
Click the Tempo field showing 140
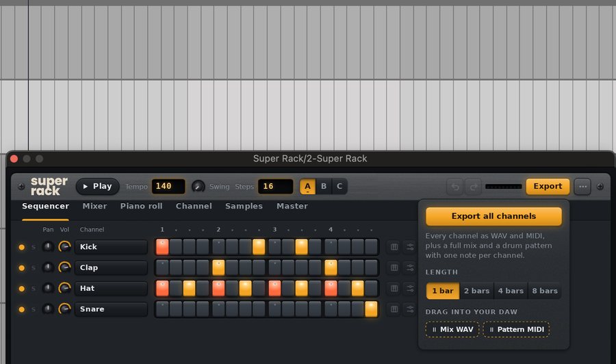click(168, 186)
